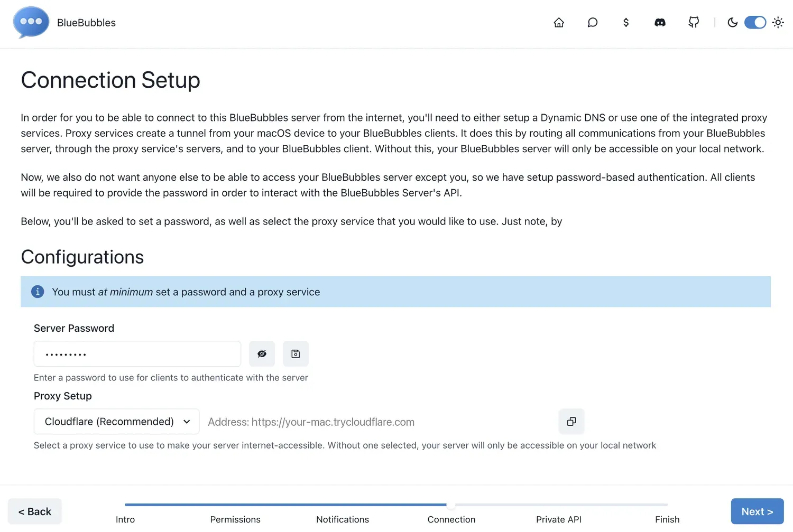
Task: Focus the Server Password field
Action: (137, 354)
